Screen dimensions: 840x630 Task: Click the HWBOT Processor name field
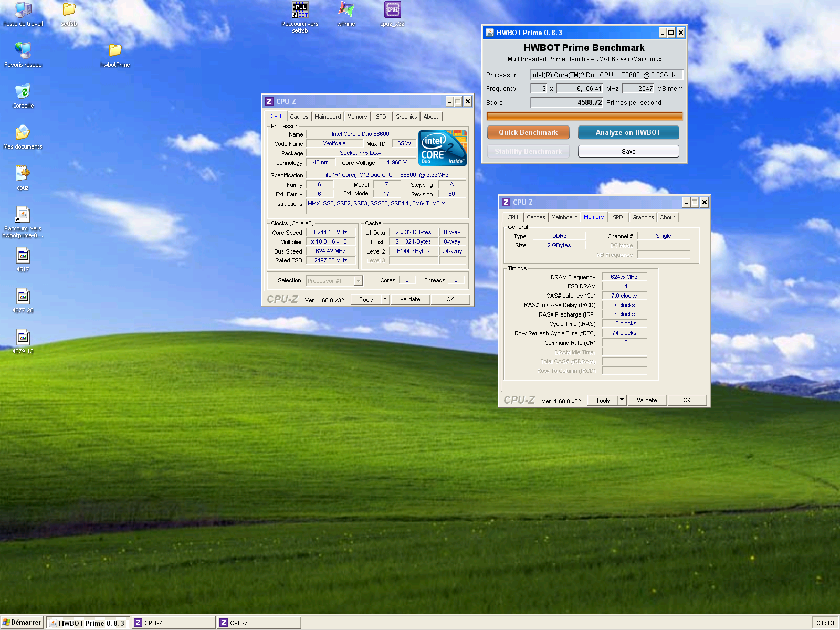tap(606, 75)
